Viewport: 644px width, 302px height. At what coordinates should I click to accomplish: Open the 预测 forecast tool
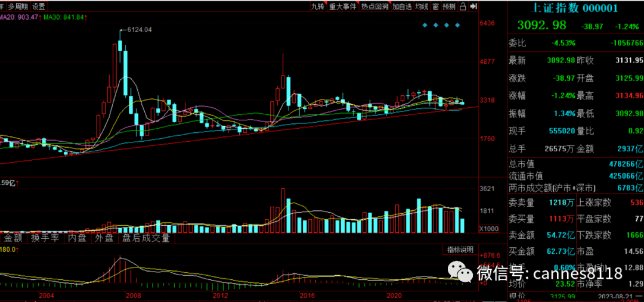450,6
